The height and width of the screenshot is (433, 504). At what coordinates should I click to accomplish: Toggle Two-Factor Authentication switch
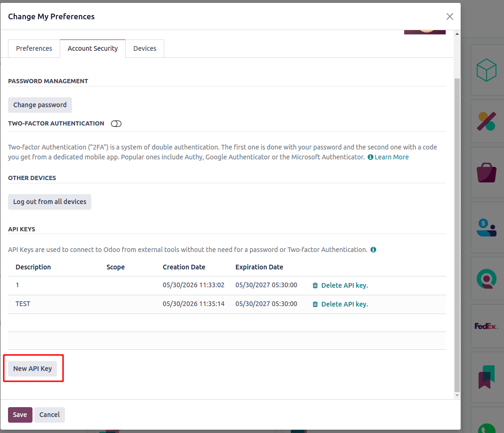(116, 124)
